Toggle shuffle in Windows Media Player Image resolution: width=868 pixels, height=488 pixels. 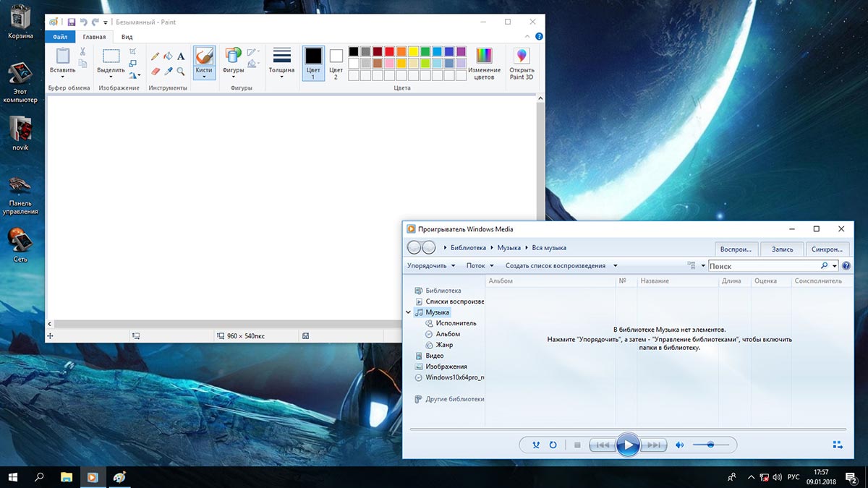(x=535, y=445)
